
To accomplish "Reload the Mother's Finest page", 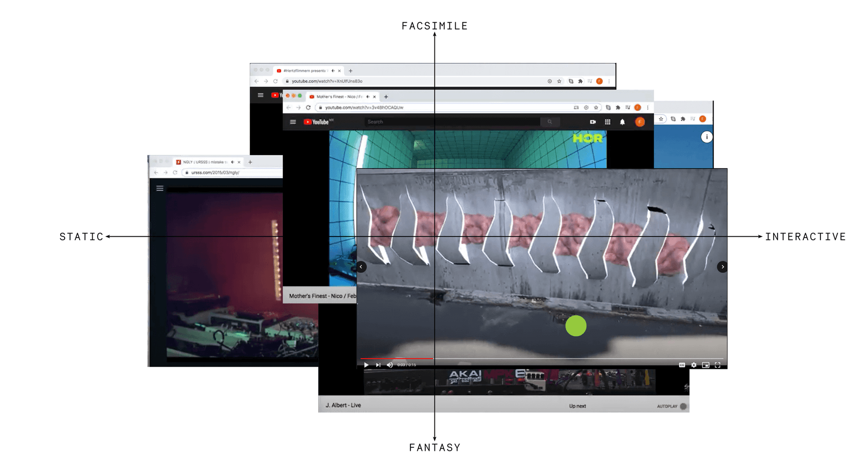I will [x=308, y=108].
